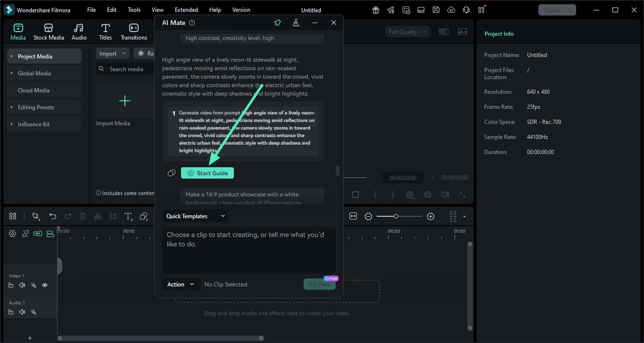The image size is (644, 343).
Task: Open the AI Mate help question icon
Action: tap(192, 23)
